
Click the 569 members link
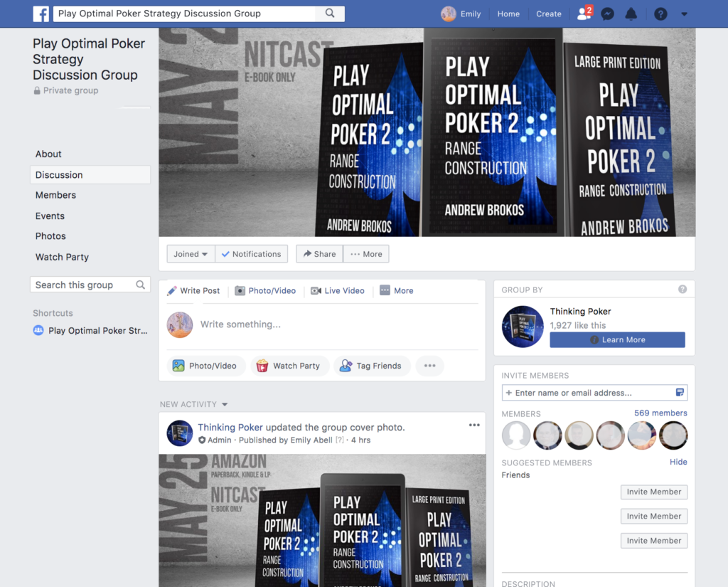[x=660, y=413]
